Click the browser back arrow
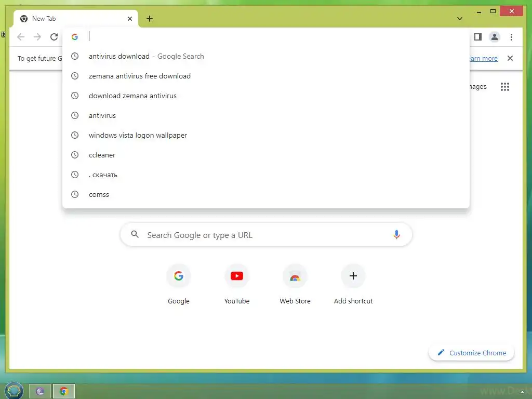532x399 pixels. 21,37
